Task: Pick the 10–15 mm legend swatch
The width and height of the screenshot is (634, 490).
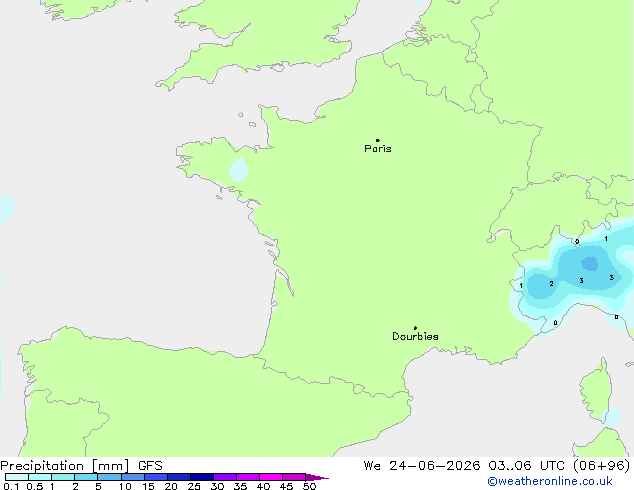Action: (x=133, y=477)
